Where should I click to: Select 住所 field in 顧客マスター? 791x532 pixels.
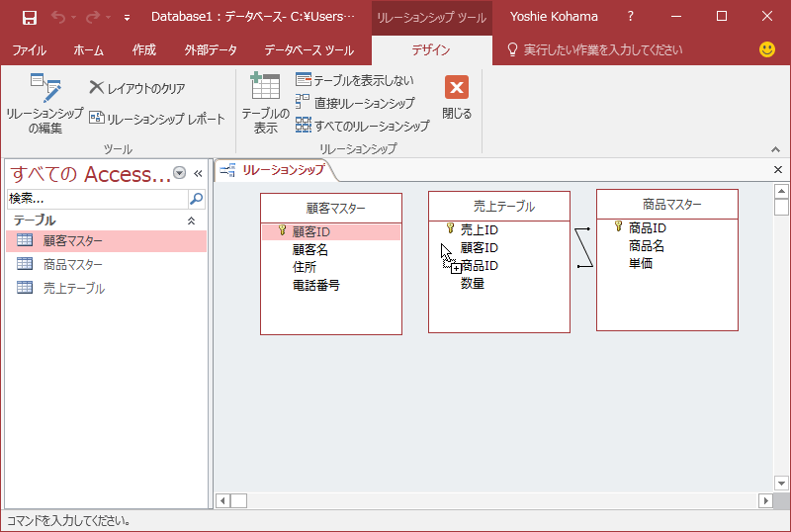point(305,268)
